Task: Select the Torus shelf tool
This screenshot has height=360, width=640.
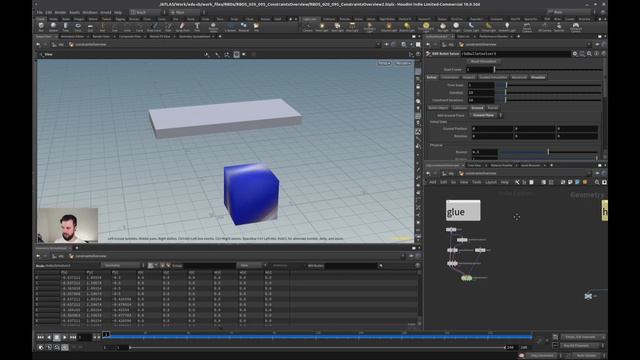Action: 78,27
